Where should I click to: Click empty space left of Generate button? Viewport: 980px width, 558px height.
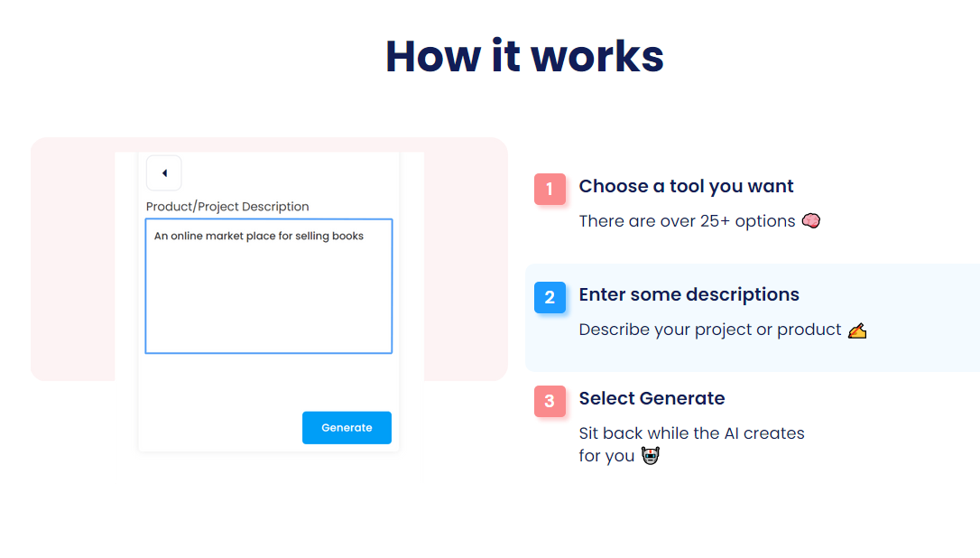pos(217,428)
